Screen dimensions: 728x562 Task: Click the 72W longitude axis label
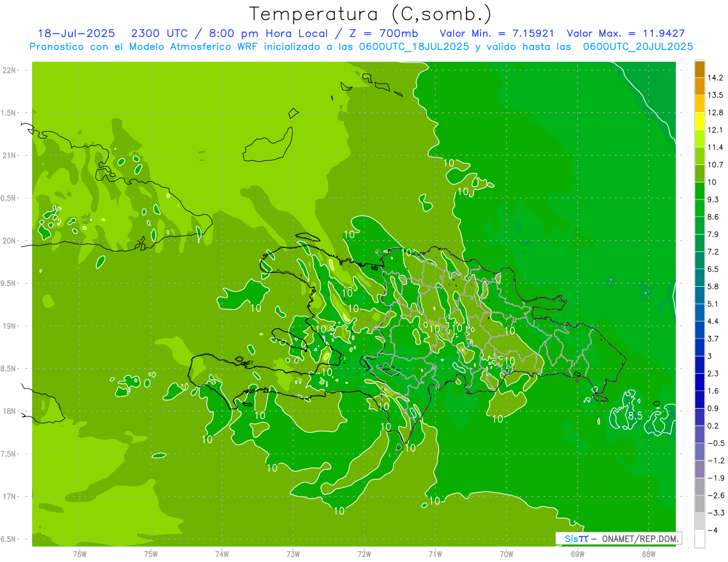[x=364, y=554]
